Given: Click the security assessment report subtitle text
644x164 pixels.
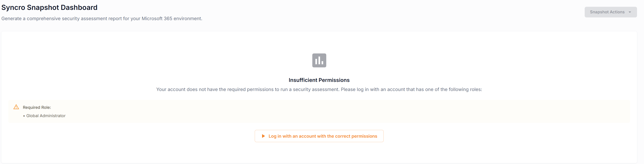Looking at the screenshot, I should click(102, 18).
